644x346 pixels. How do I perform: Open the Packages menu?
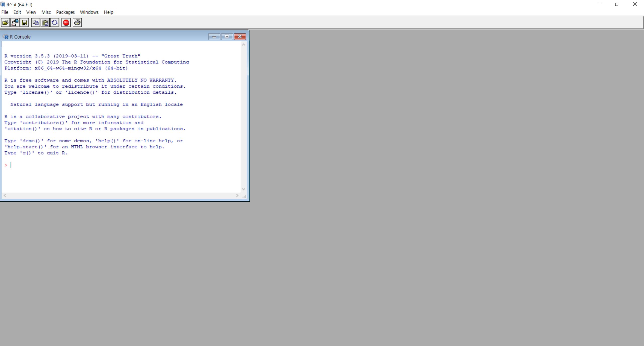[65, 12]
